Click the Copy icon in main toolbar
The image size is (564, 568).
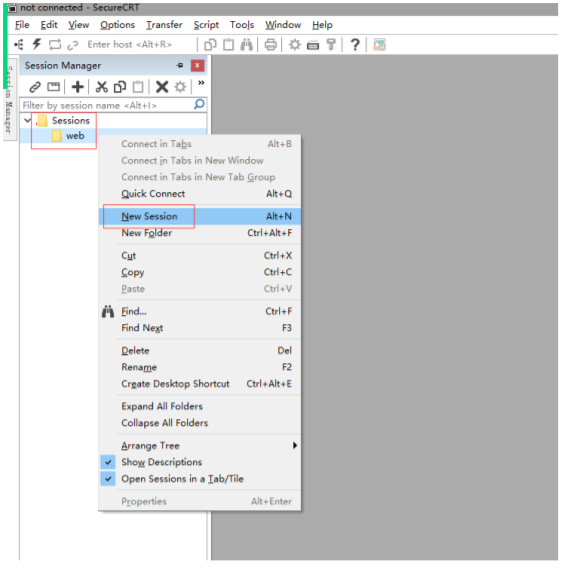click(x=210, y=45)
